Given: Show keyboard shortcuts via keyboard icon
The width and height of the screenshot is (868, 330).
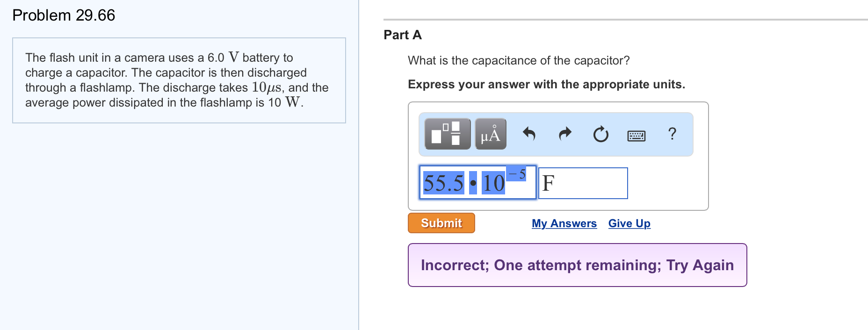Looking at the screenshot, I should 636,136.
